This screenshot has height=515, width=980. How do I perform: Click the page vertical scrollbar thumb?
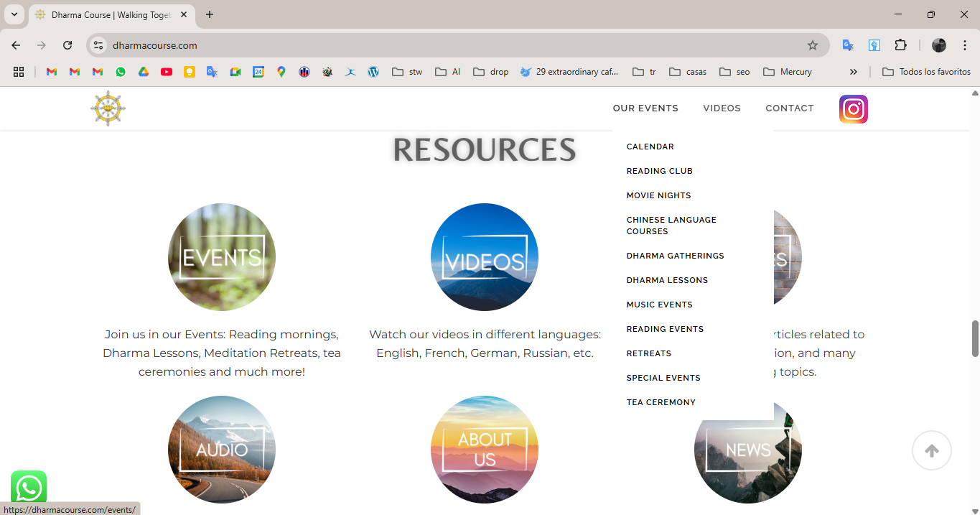[975, 338]
